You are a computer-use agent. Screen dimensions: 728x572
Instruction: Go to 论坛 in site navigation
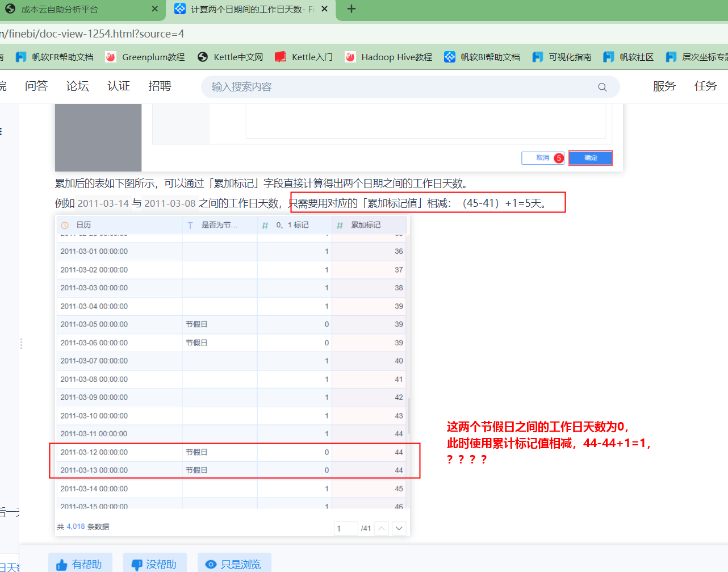77,86
